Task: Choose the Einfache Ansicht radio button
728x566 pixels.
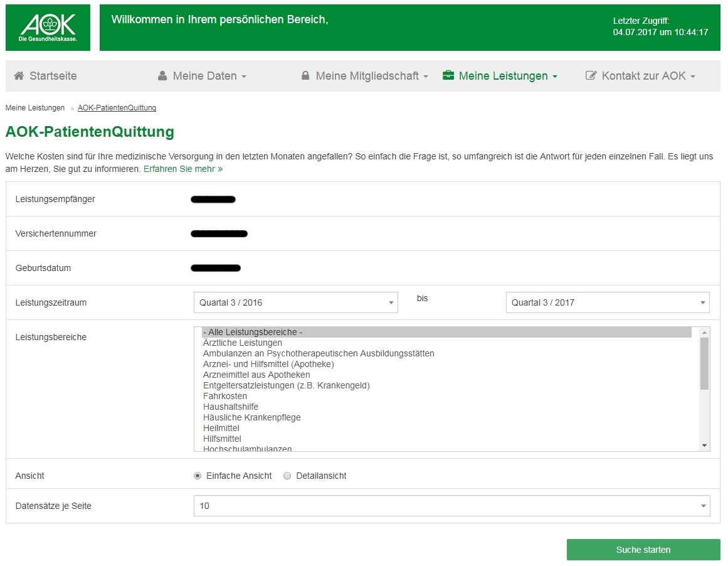Action: tap(198, 476)
